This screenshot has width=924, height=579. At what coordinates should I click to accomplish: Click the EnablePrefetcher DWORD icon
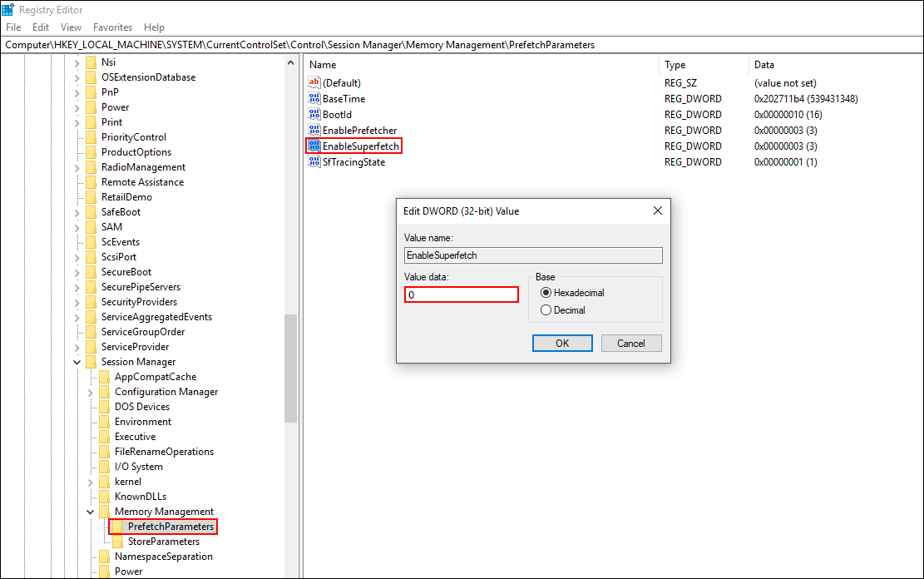pos(314,131)
